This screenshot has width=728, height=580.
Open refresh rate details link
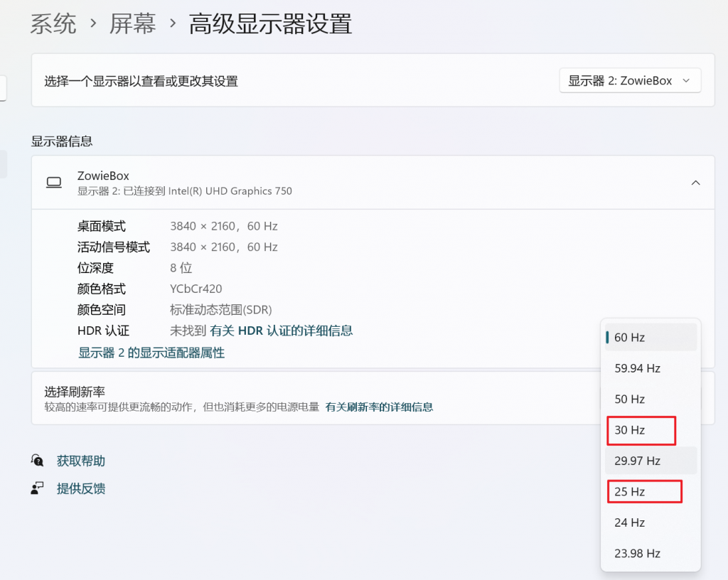pos(379,407)
